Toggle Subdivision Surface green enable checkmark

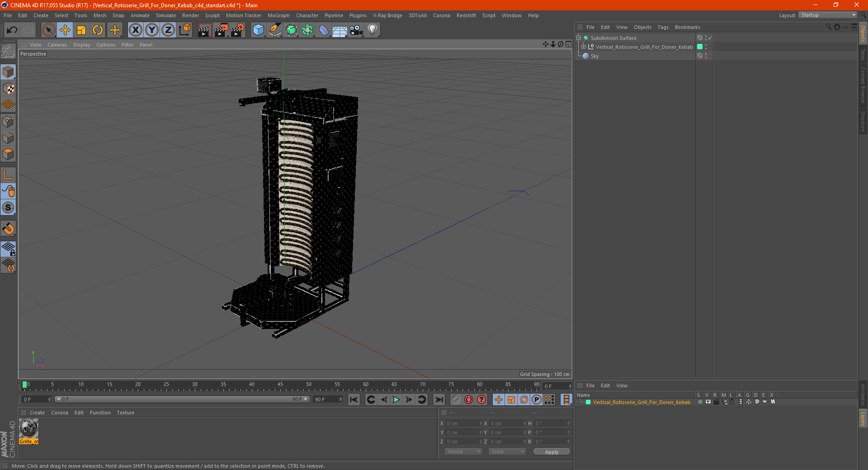point(710,38)
